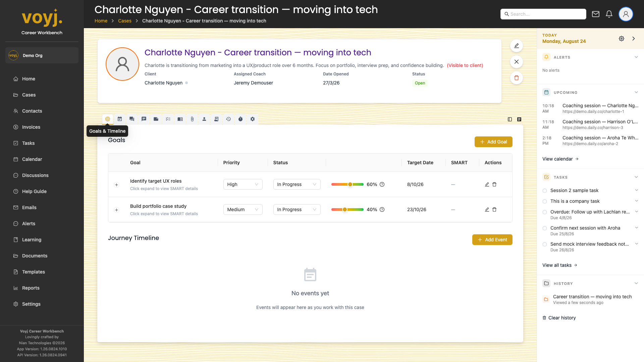Tick the Overdue Follow up with Lachlan task
The width and height of the screenshot is (644, 362).
point(545,212)
